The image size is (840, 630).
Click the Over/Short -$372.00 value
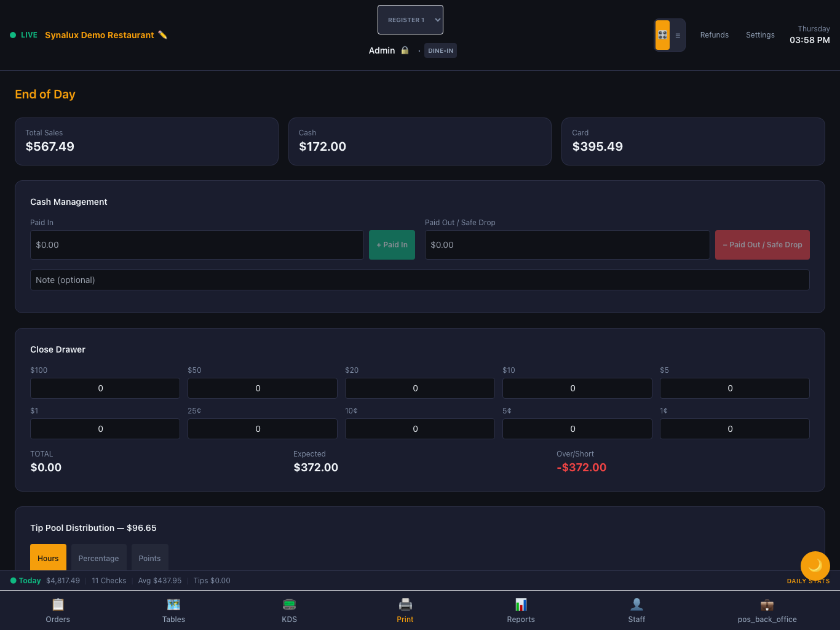tap(581, 468)
